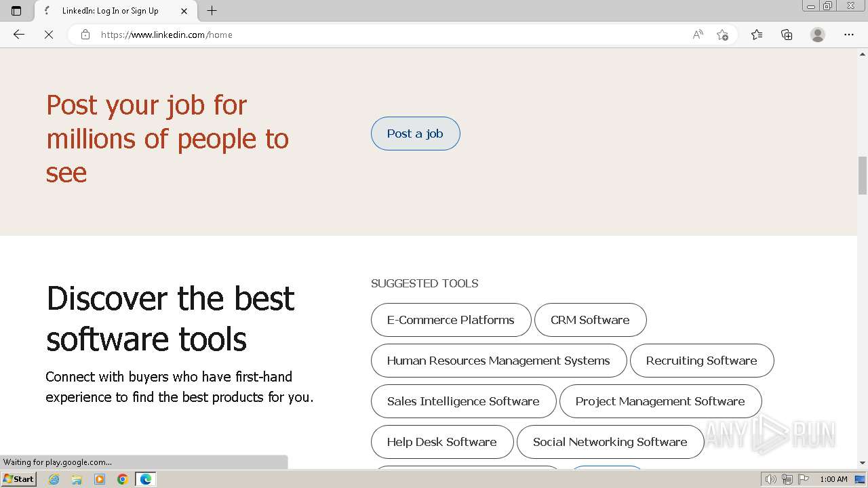
Task: Open File Explorer from taskbar
Action: tap(77, 479)
